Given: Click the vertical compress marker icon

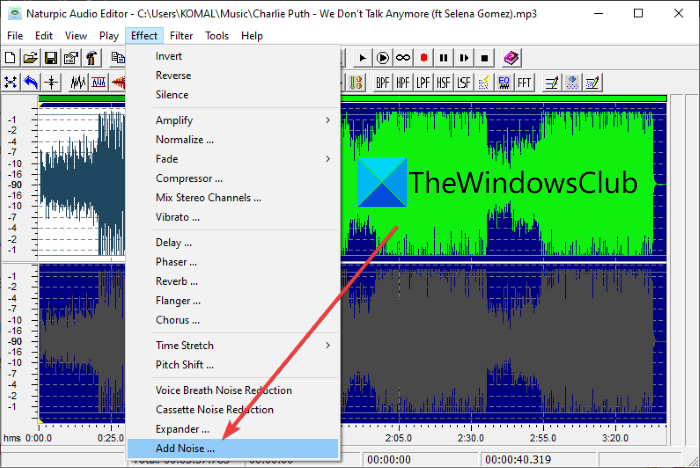Looking at the screenshot, I should coord(51,83).
